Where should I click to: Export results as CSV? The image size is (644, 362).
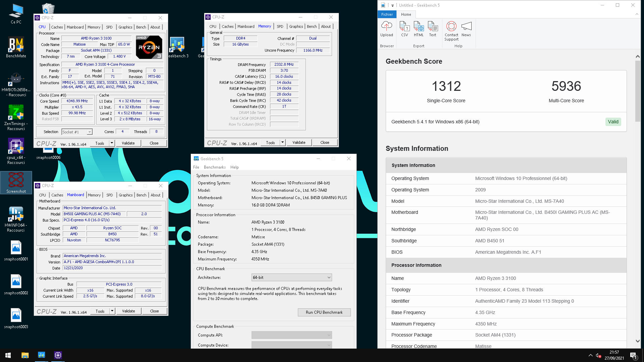click(405, 29)
